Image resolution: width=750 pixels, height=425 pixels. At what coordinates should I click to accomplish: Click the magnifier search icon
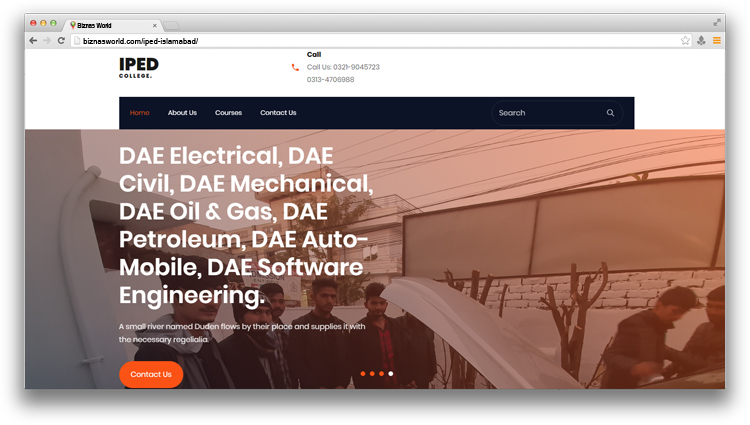coord(610,113)
